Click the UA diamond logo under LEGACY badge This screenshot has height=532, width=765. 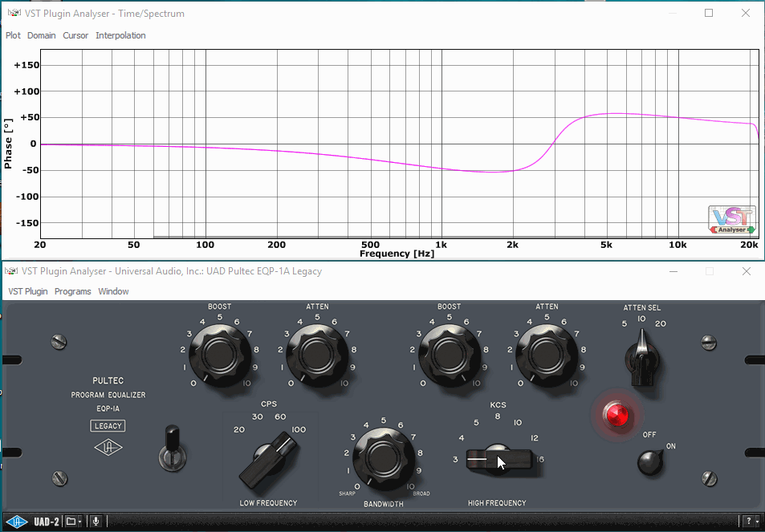108,448
